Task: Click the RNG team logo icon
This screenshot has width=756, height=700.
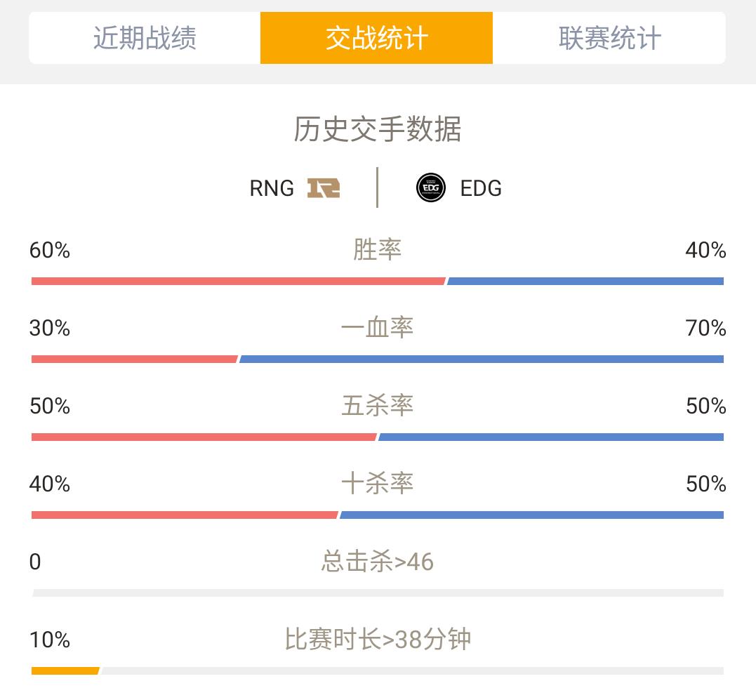Action: click(324, 188)
